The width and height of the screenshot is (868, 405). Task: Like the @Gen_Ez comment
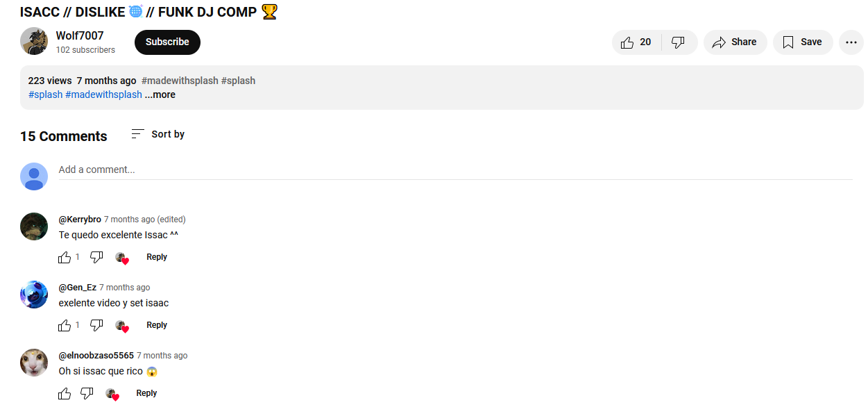tap(65, 325)
